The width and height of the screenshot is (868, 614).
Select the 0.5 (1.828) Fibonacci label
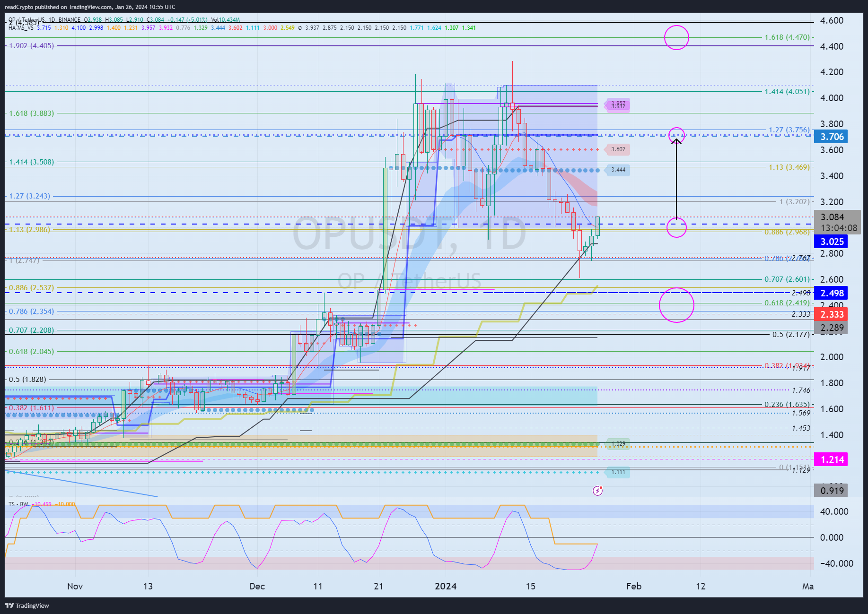coord(27,380)
